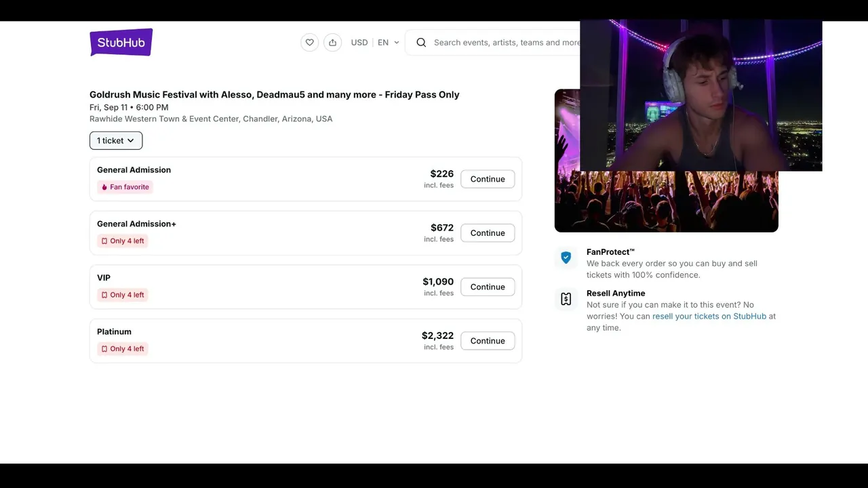This screenshot has width=868, height=488.
Task: Select the Goldrush Music Festival event title
Action: coord(275,95)
